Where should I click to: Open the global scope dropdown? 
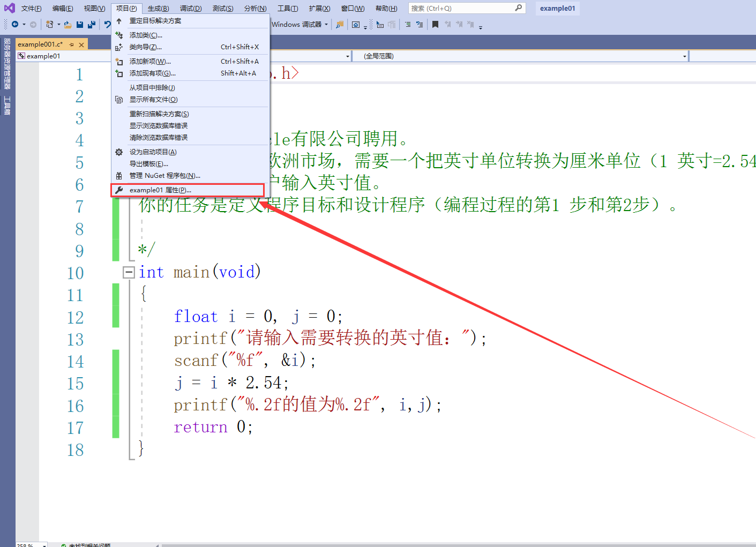(685, 56)
